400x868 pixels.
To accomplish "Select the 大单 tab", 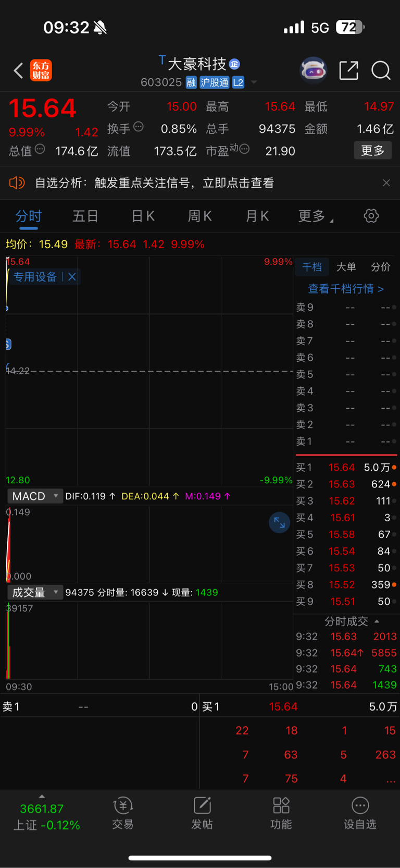I will tap(346, 267).
